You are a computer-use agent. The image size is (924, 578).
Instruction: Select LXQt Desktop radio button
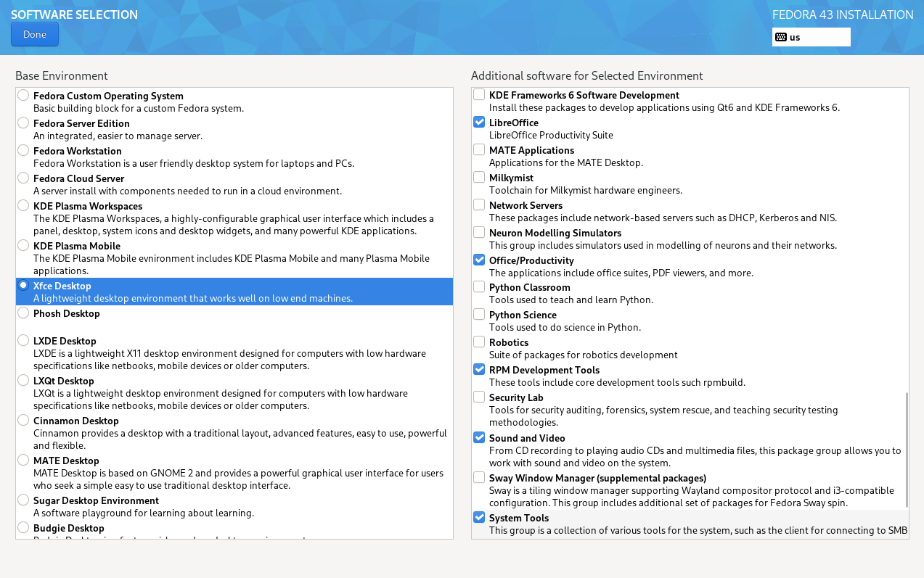[x=24, y=381]
